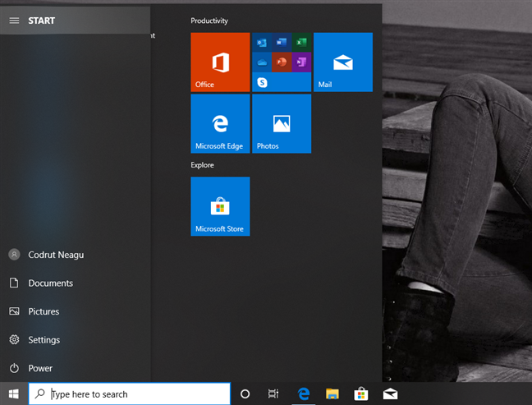This screenshot has height=405, width=532.
Task: Select the Productivity group heading
Action: click(209, 21)
